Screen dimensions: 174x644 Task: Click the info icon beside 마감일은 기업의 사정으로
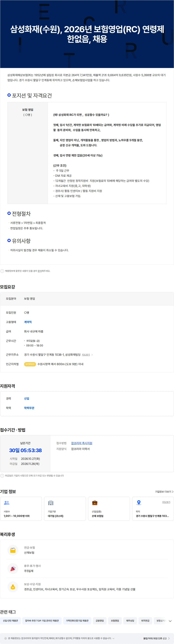[x=2, y=476]
